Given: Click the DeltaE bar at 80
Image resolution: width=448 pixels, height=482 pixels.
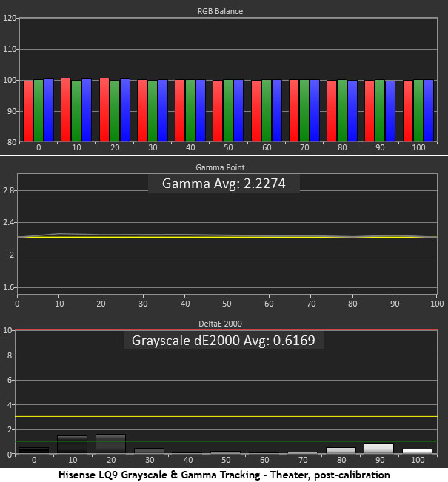Looking at the screenshot, I should 341,451.
